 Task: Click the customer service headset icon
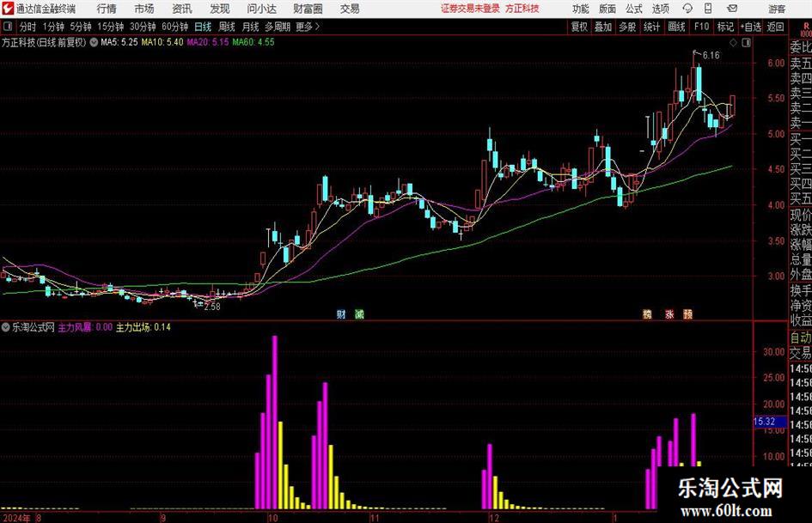(x=687, y=9)
